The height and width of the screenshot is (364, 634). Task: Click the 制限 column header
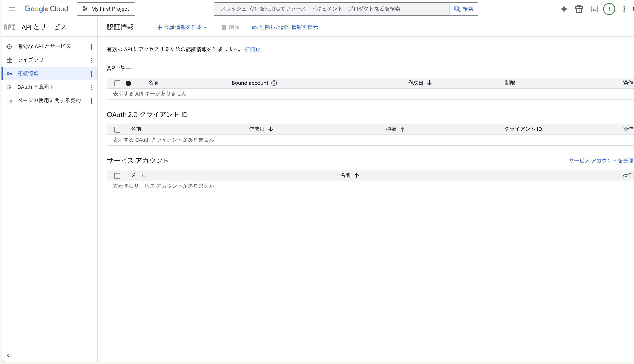(x=510, y=83)
